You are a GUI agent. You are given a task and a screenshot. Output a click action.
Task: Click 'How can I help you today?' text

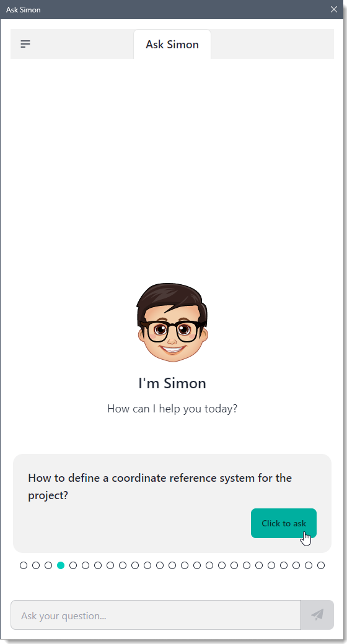point(172,409)
